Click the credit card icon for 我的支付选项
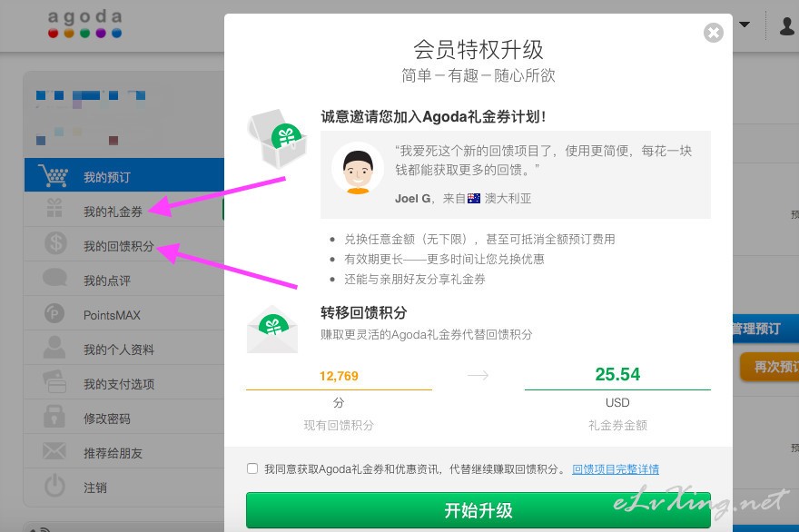This screenshot has width=799, height=532. (54, 381)
